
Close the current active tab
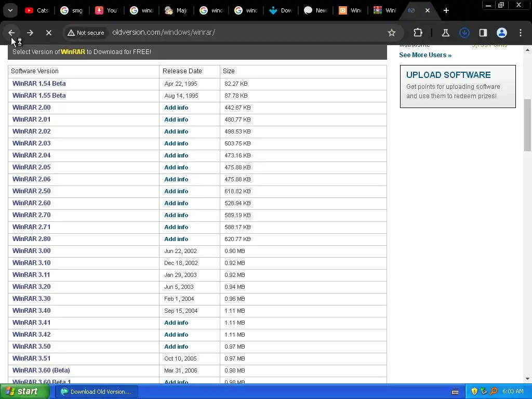point(428,10)
